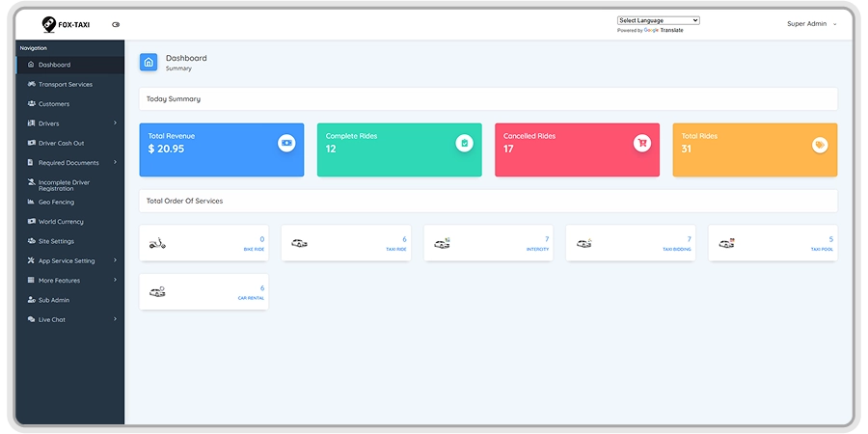Click the CAR RENTAL label

252,298
